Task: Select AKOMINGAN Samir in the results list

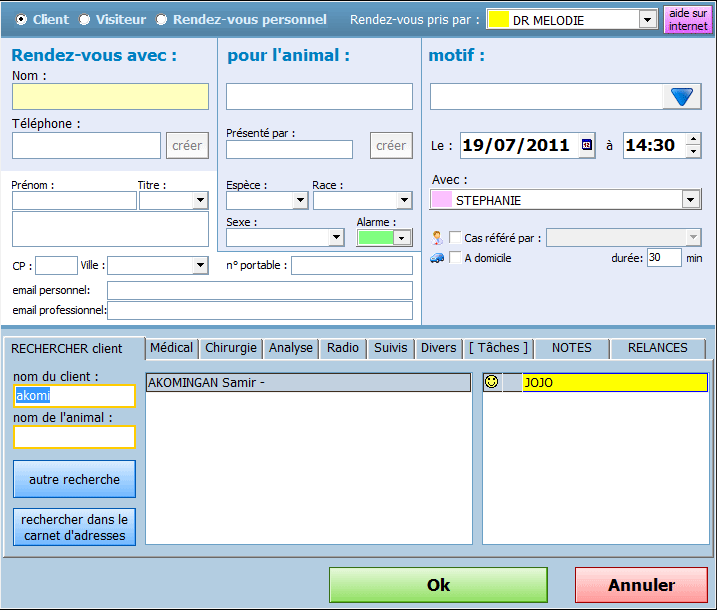Action: click(x=307, y=382)
